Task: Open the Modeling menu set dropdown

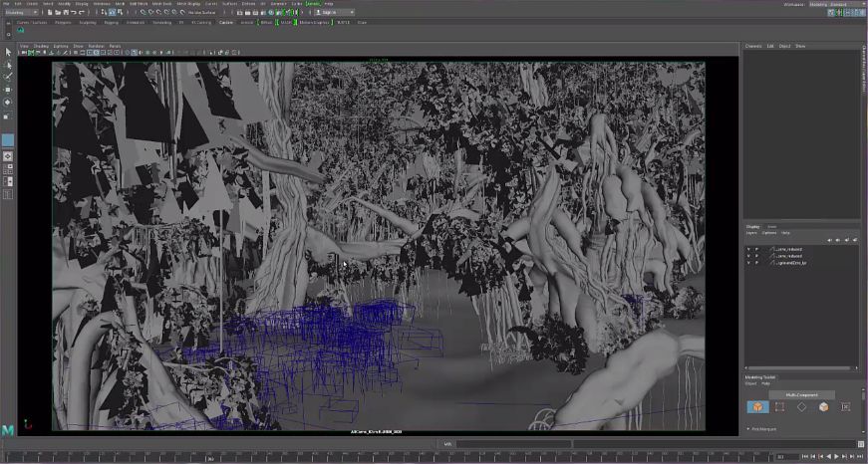Action: tap(20, 12)
